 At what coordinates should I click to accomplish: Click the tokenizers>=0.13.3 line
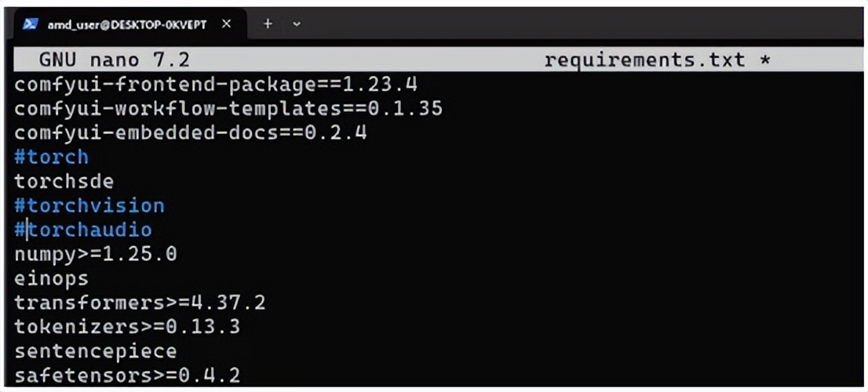(127, 327)
